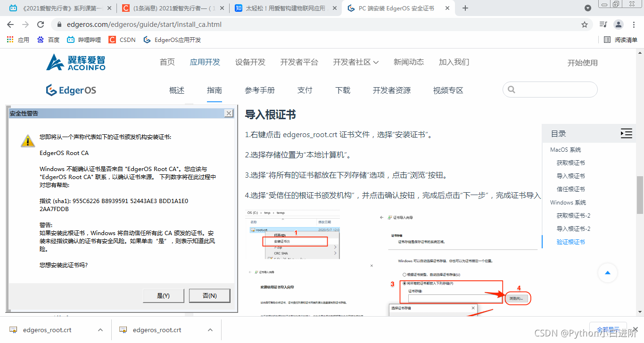The width and height of the screenshot is (644, 343).
Task: Expand the 开发者社区 dropdown
Action: pos(356,62)
